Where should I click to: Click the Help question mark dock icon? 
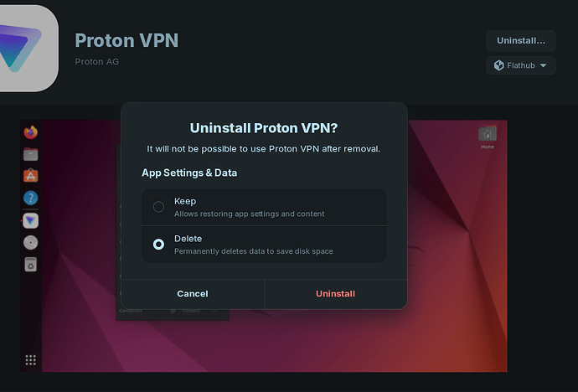click(31, 199)
